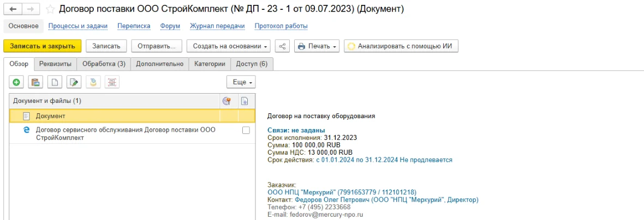Open contact Федоров Олег Петрович link
The image size is (644, 220).
click(x=386, y=200)
